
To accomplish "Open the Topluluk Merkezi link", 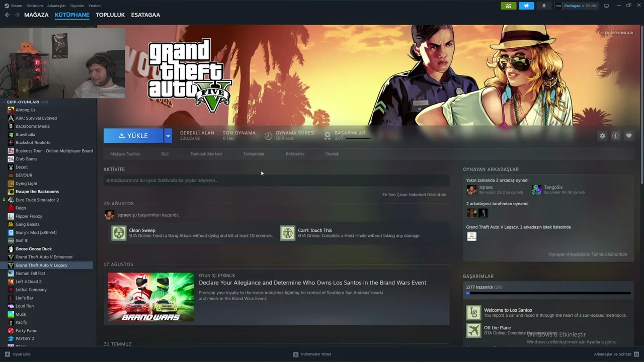I will (206, 154).
